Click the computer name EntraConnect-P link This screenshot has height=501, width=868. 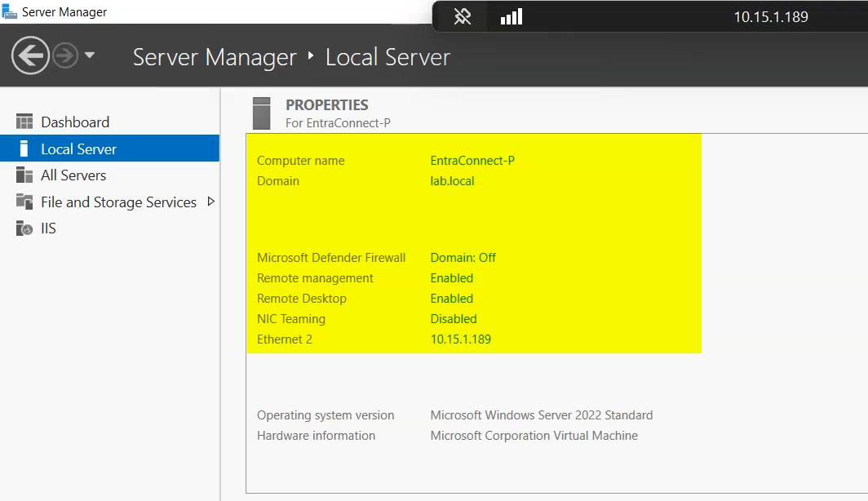point(472,161)
